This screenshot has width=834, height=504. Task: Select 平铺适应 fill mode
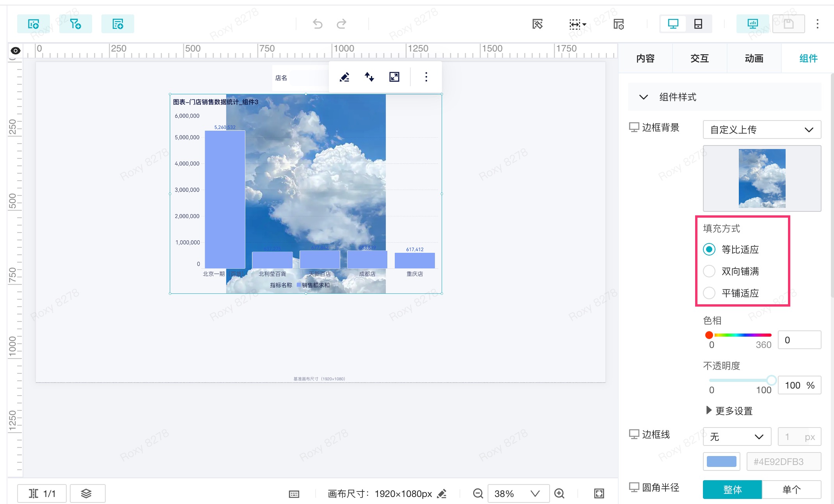point(709,293)
